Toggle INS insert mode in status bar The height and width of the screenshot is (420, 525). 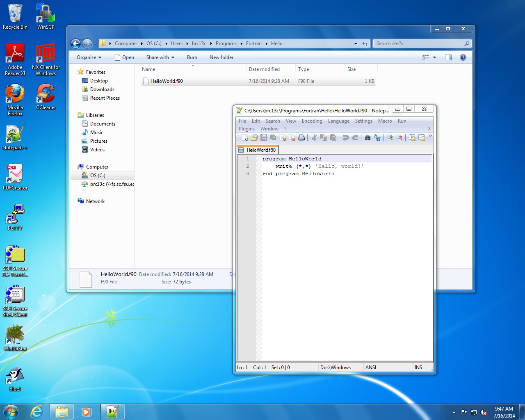tap(418, 367)
